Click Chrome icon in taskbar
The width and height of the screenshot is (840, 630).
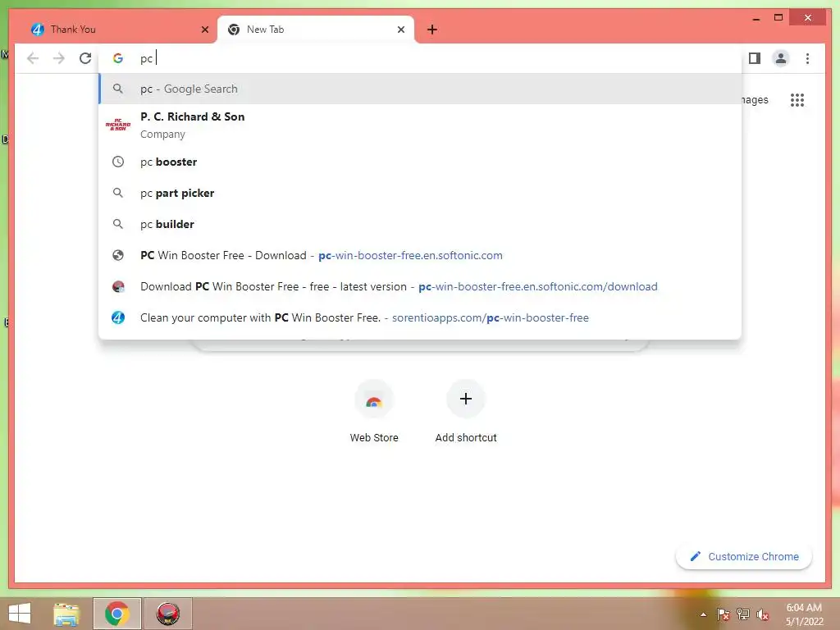point(117,614)
